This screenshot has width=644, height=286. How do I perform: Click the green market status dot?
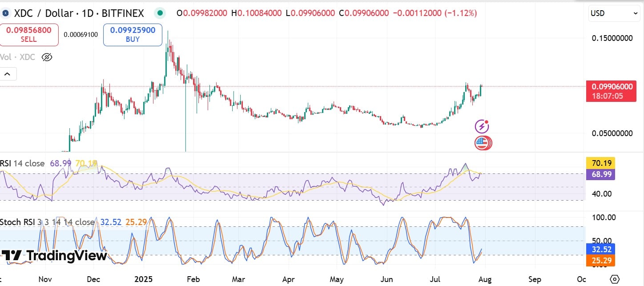[x=160, y=13]
